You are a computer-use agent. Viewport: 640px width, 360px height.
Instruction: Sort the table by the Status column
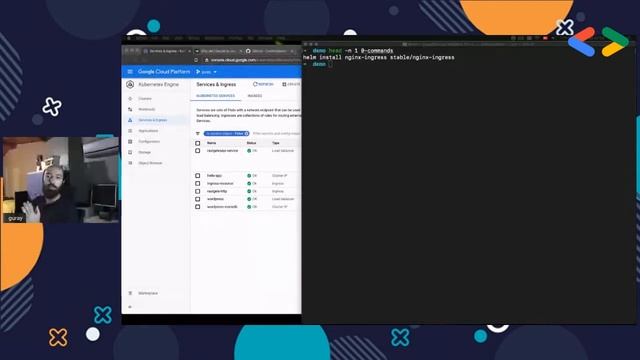coord(251,143)
